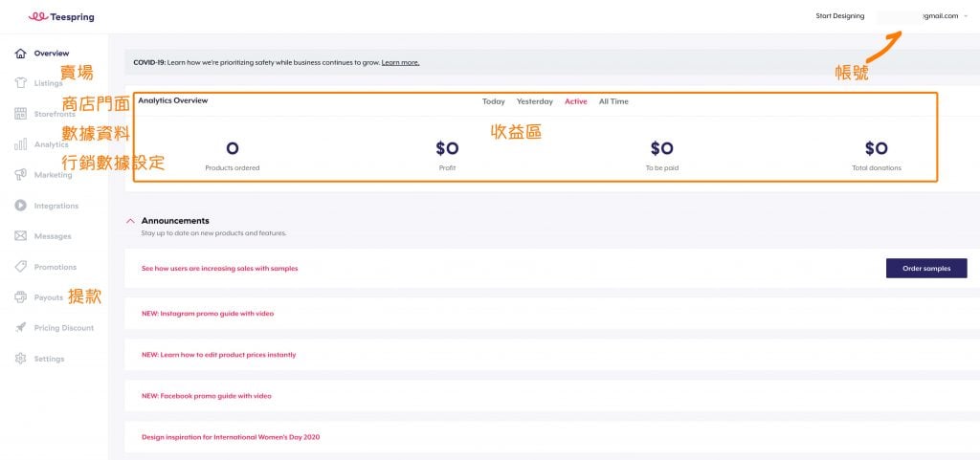980x460 pixels.
Task: Open the Payouts section
Action: pos(48,297)
